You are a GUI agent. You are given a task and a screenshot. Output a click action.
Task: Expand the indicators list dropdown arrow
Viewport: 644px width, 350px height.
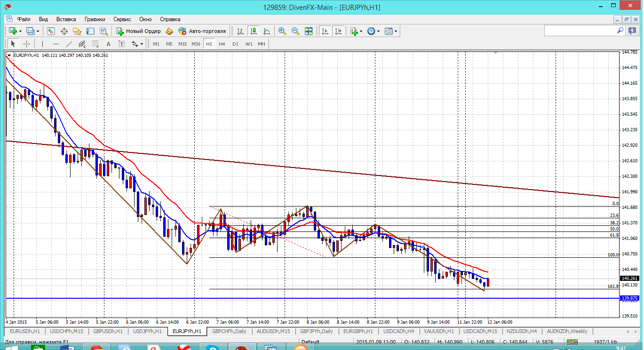(361, 31)
